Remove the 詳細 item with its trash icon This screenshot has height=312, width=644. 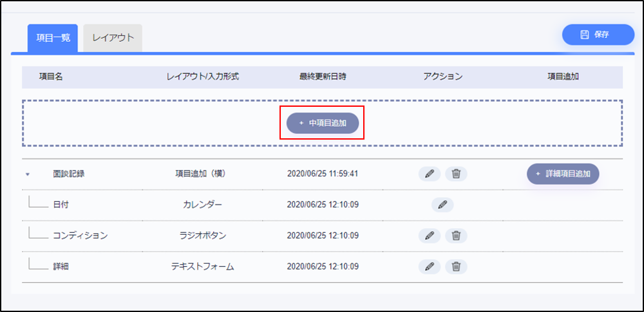tap(456, 266)
